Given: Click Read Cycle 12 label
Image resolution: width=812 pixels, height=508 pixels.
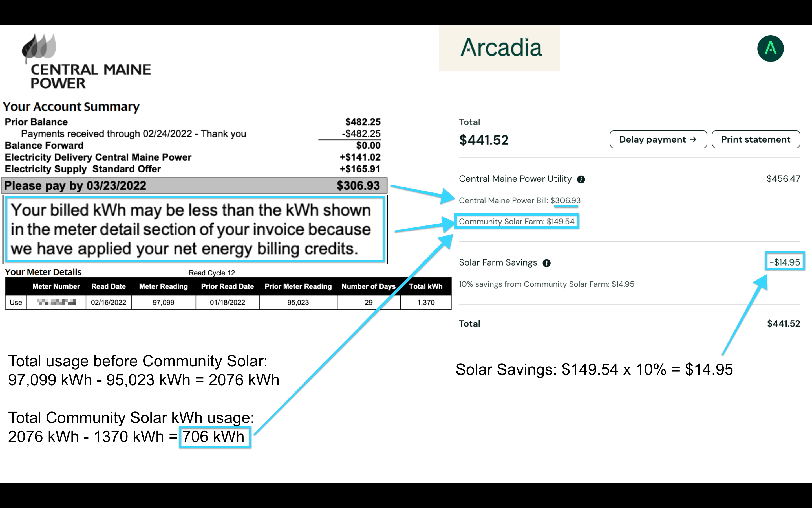Looking at the screenshot, I should point(212,273).
